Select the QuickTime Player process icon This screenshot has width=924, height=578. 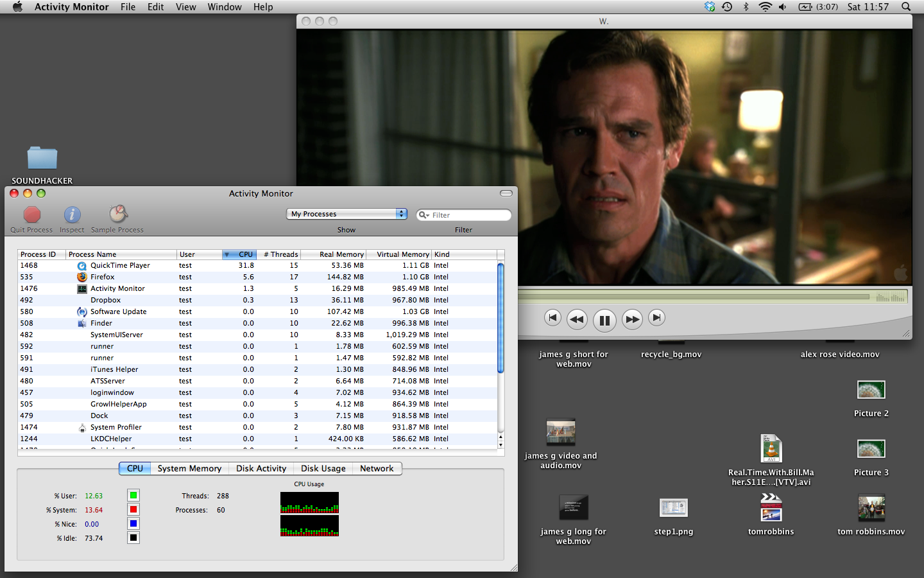(82, 266)
